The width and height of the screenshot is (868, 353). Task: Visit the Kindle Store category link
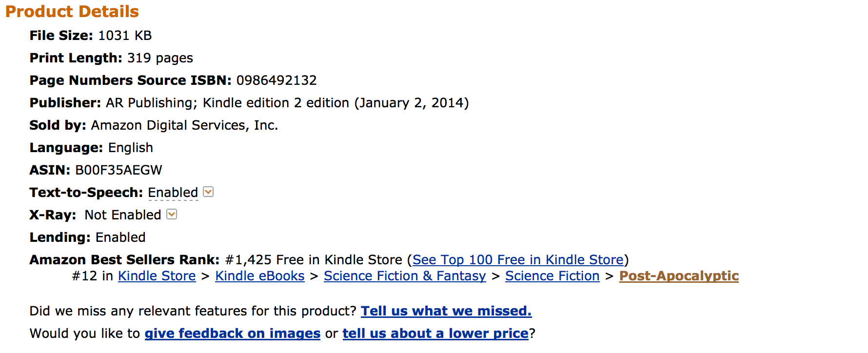157,276
